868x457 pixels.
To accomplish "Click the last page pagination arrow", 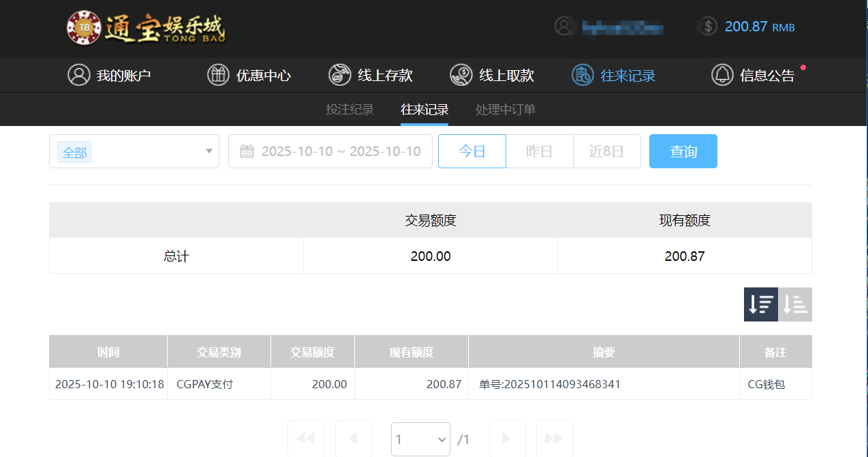I will 555,439.
